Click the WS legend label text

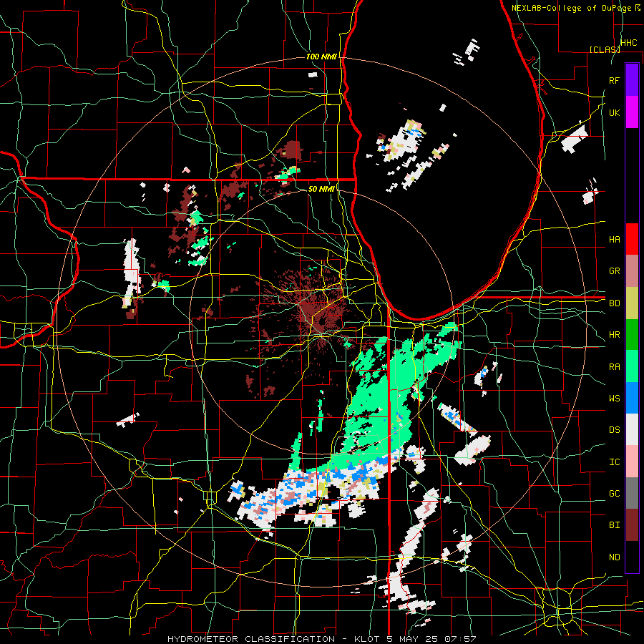point(614,399)
